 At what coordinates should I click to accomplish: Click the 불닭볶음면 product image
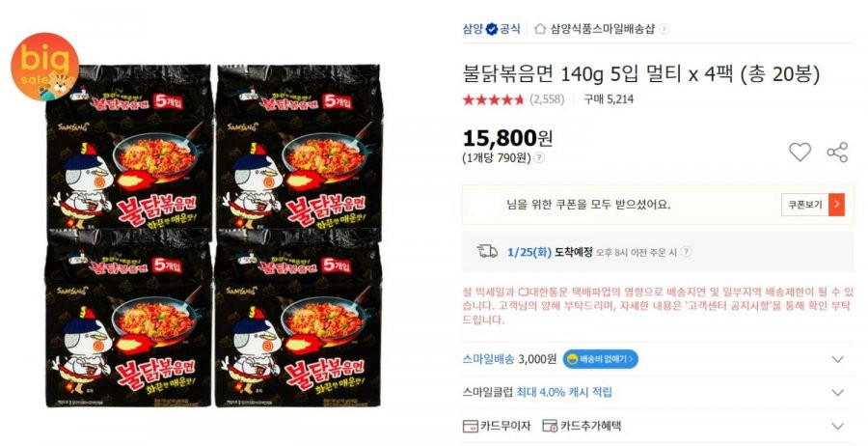[x=213, y=236]
